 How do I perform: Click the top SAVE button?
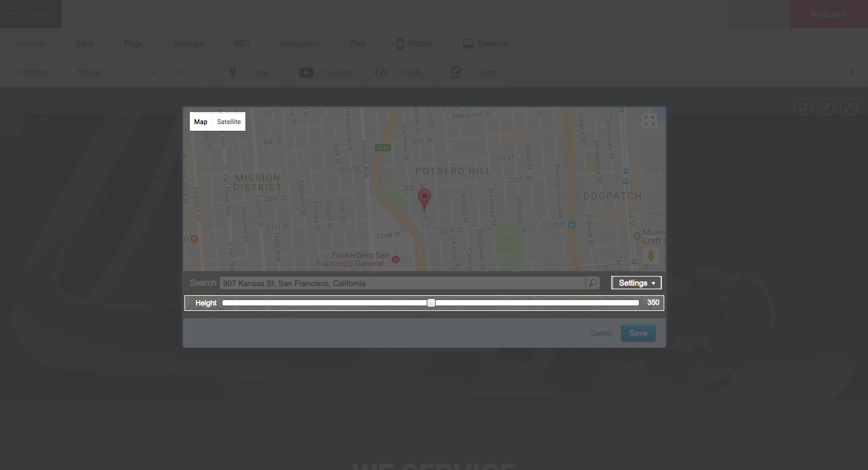pos(759,14)
